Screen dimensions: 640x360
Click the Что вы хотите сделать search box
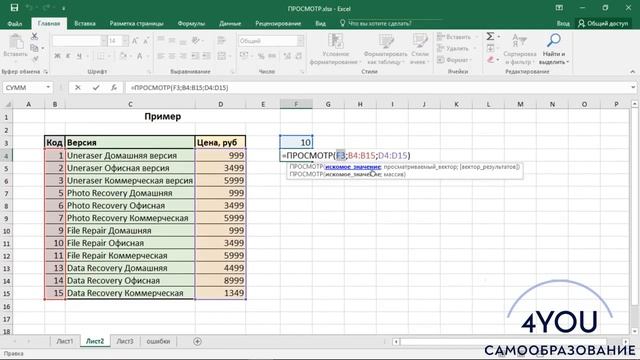380,23
